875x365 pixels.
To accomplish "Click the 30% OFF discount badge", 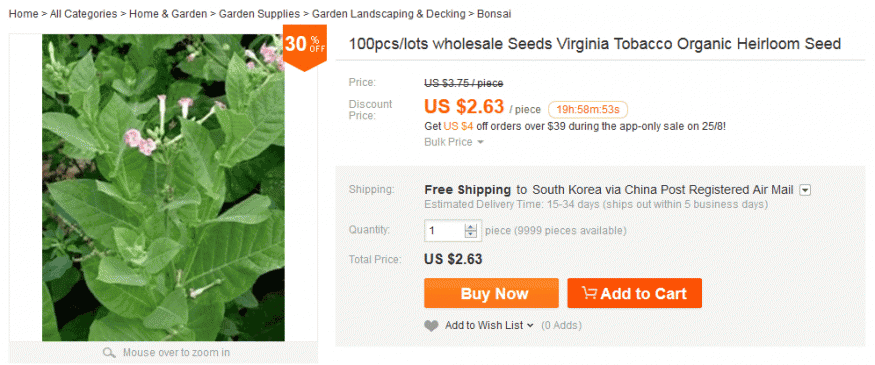I will pos(305,47).
